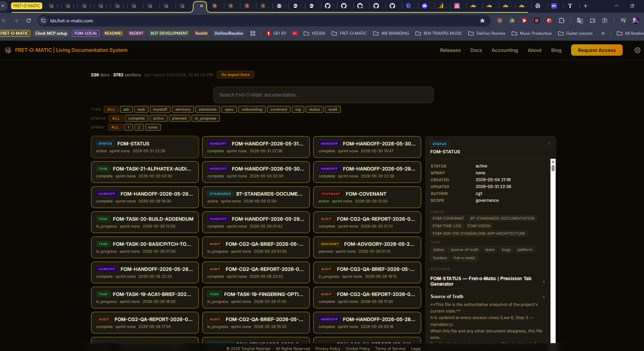Click the Google Translate toolbar icon
644x351 pixels.
click(x=580, y=21)
